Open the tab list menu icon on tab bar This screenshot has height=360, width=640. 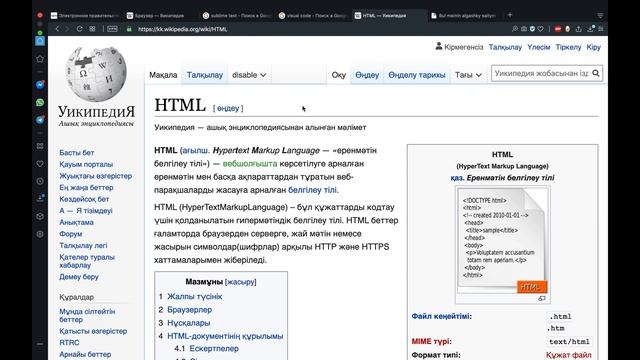(x=600, y=16)
